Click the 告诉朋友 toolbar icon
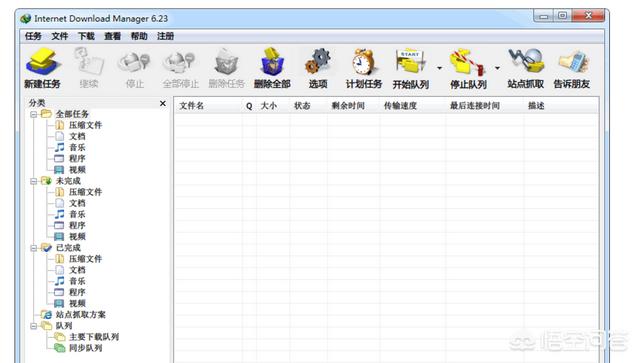The width and height of the screenshot is (640, 363). pyautogui.click(x=572, y=62)
